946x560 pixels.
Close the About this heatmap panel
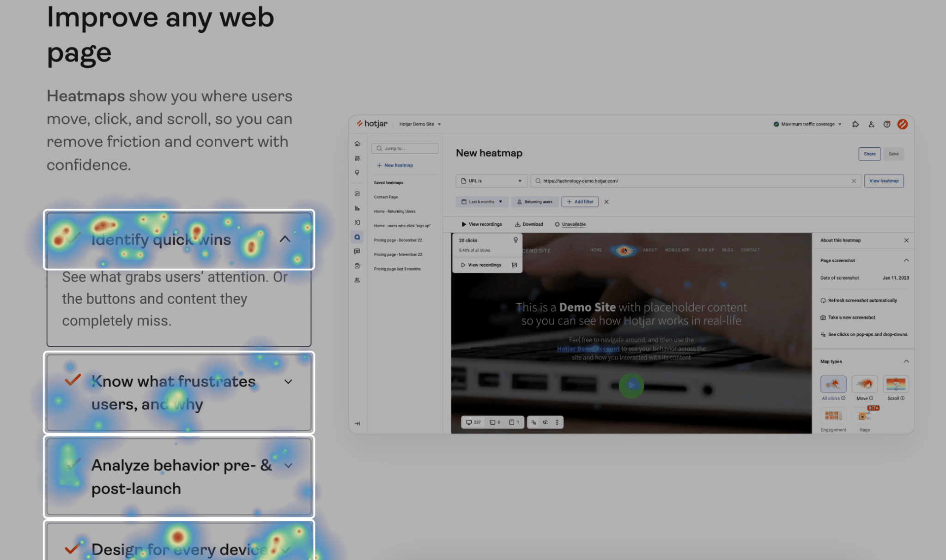coord(906,241)
